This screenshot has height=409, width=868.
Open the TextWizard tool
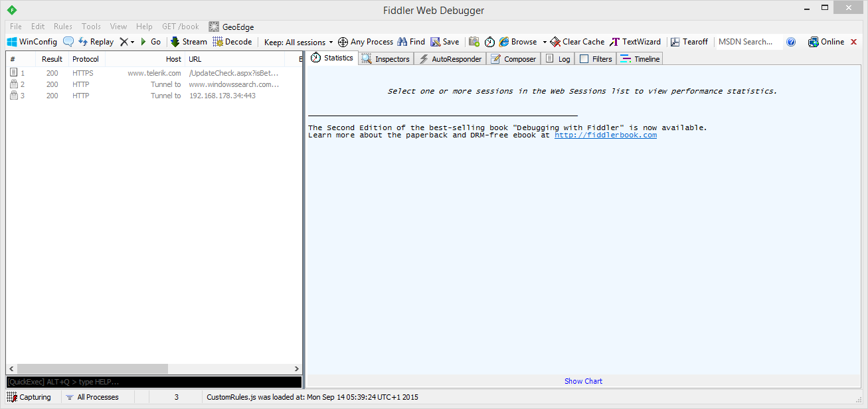(636, 42)
